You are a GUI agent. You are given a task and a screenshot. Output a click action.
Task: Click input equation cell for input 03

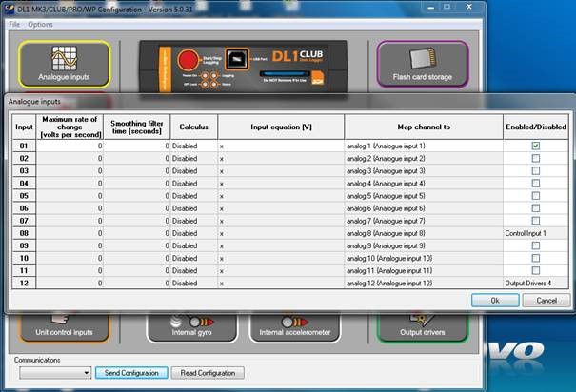point(281,170)
